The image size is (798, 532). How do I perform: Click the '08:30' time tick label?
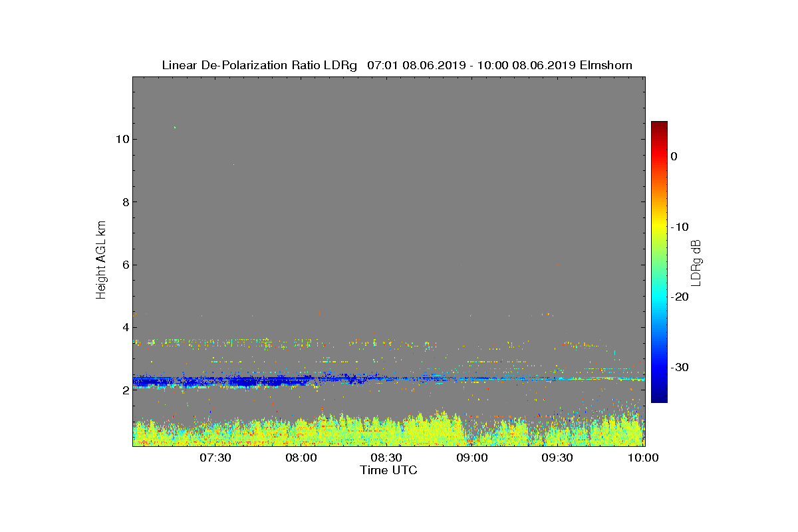click(386, 458)
